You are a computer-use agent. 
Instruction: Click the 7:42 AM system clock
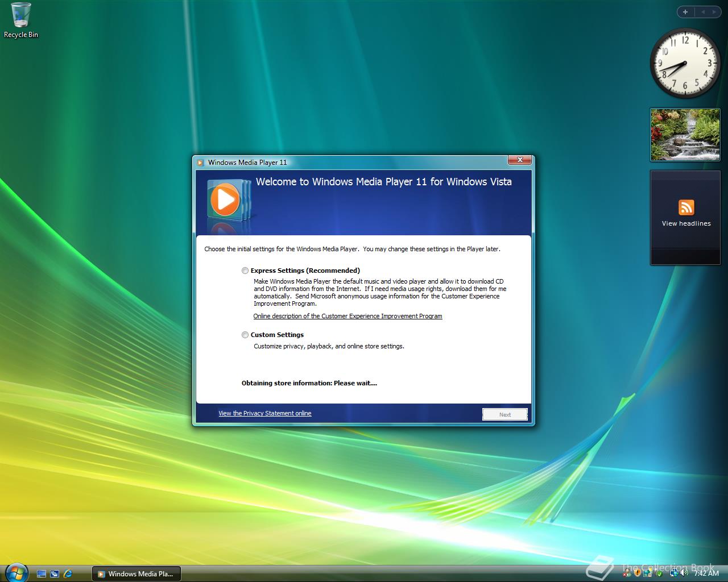click(x=706, y=573)
